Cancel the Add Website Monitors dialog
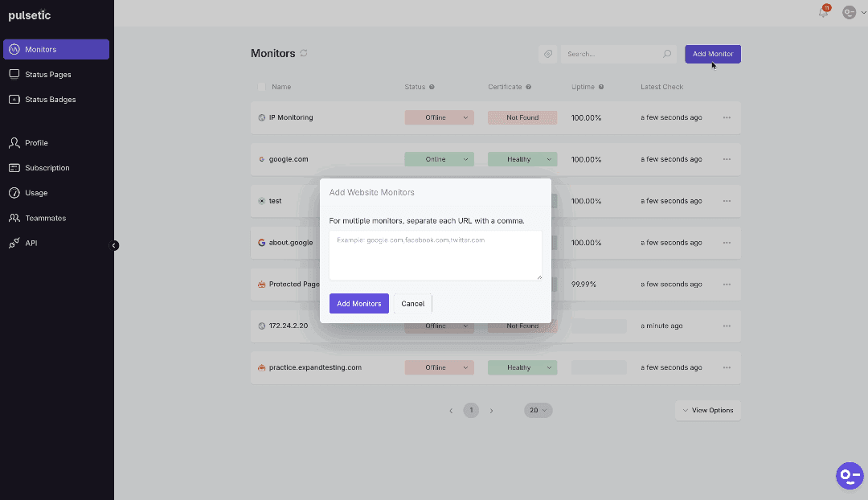The image size is (868, 500). click(x=413, y=303)
